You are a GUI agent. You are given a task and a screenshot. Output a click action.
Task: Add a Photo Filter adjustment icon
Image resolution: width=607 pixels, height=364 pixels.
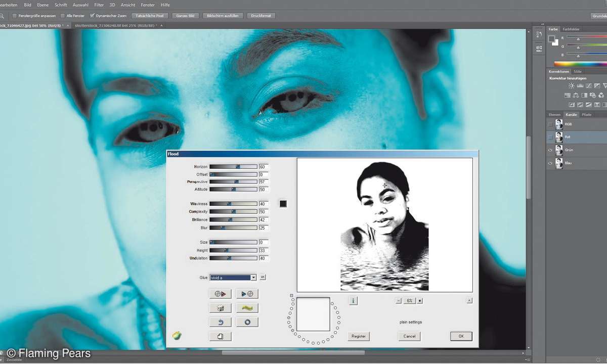(592, 95)
